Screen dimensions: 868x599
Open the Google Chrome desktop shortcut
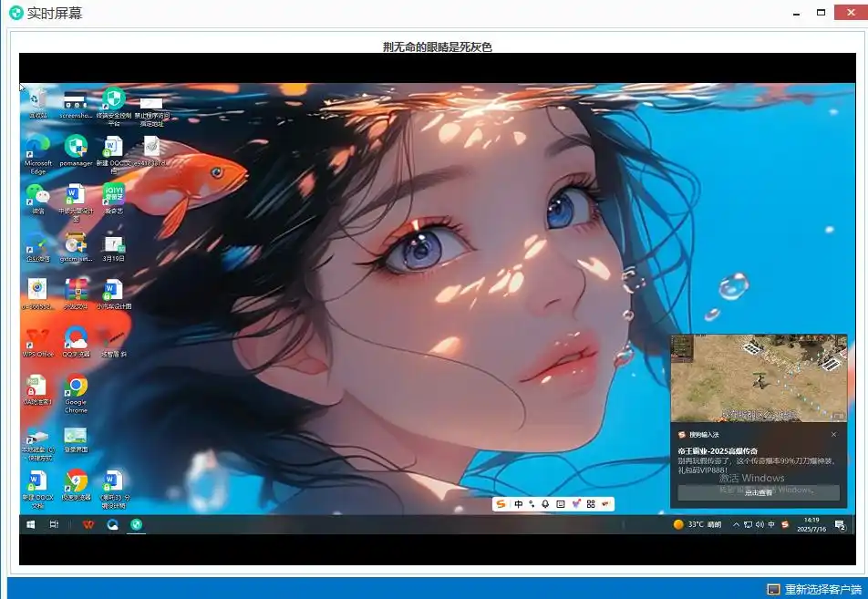(76, 394)
